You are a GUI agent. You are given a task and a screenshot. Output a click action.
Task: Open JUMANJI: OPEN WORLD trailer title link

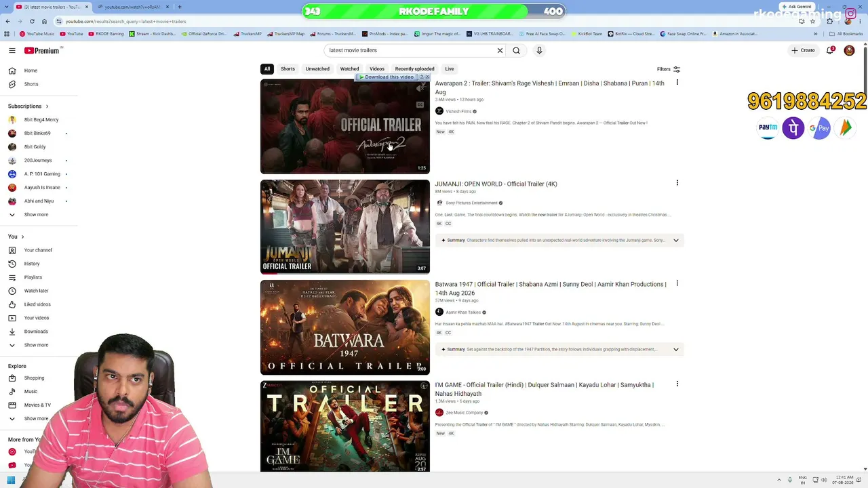tap(496, 184)
